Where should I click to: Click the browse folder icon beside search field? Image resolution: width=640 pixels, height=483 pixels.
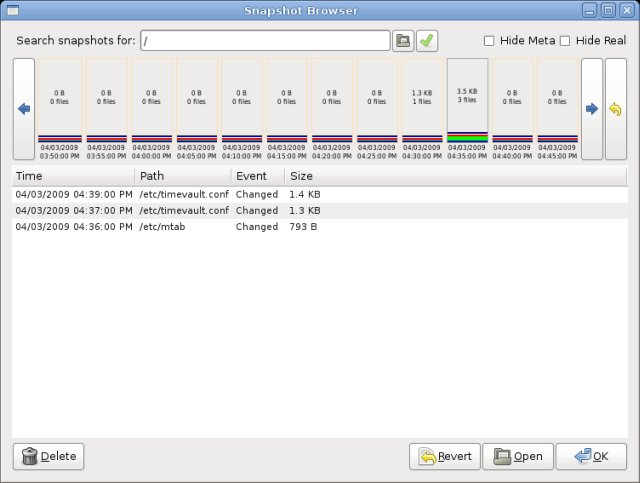pos(403,41)
